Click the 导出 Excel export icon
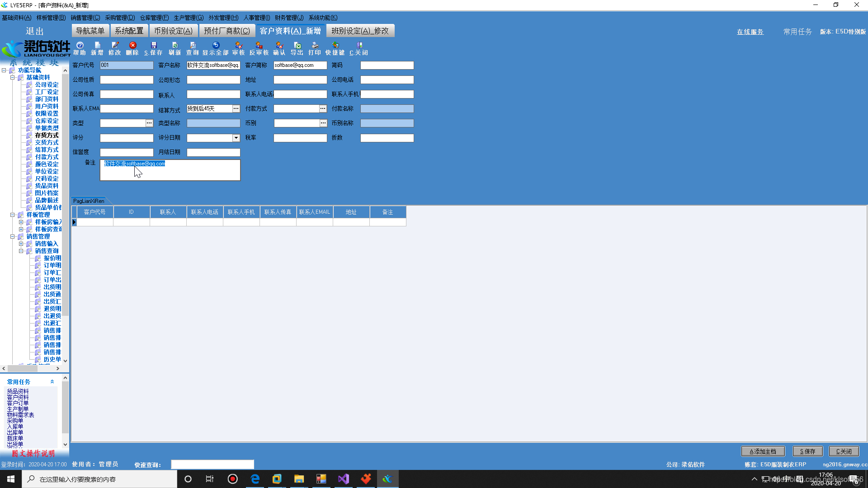The image size is (868, 488). point(297,46)
